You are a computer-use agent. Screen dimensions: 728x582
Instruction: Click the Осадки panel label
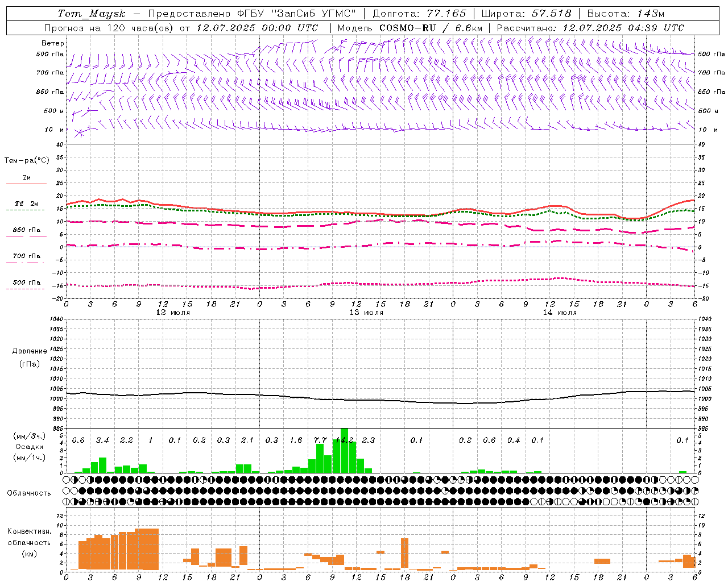click(30, 447)
